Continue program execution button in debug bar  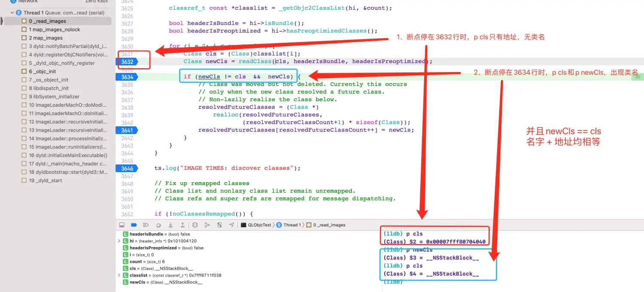click(x=146, y=225)
